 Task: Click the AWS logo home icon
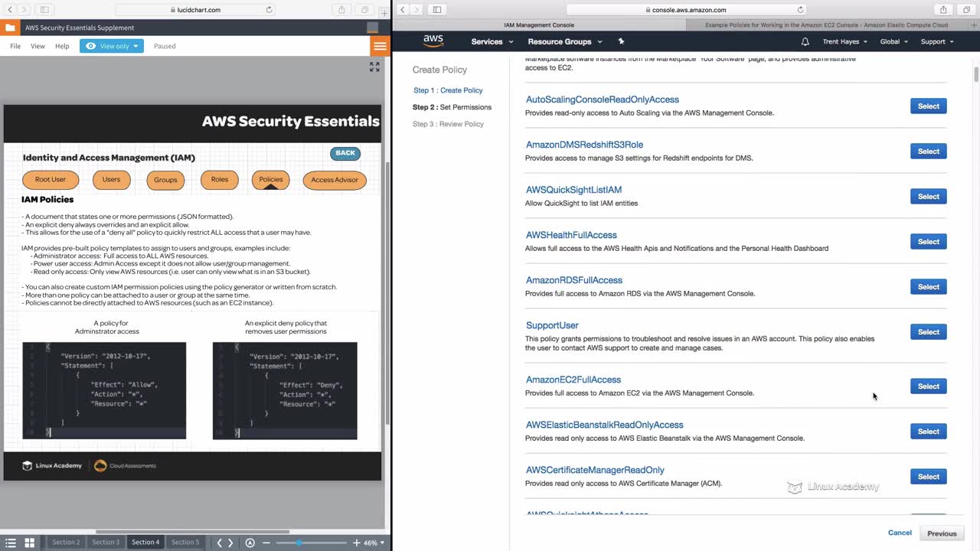(433, 41)
